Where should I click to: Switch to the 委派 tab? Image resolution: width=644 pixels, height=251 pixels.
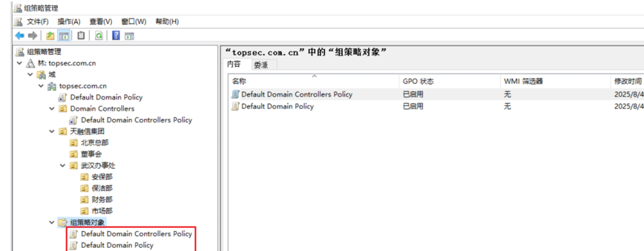coord(260,65)
